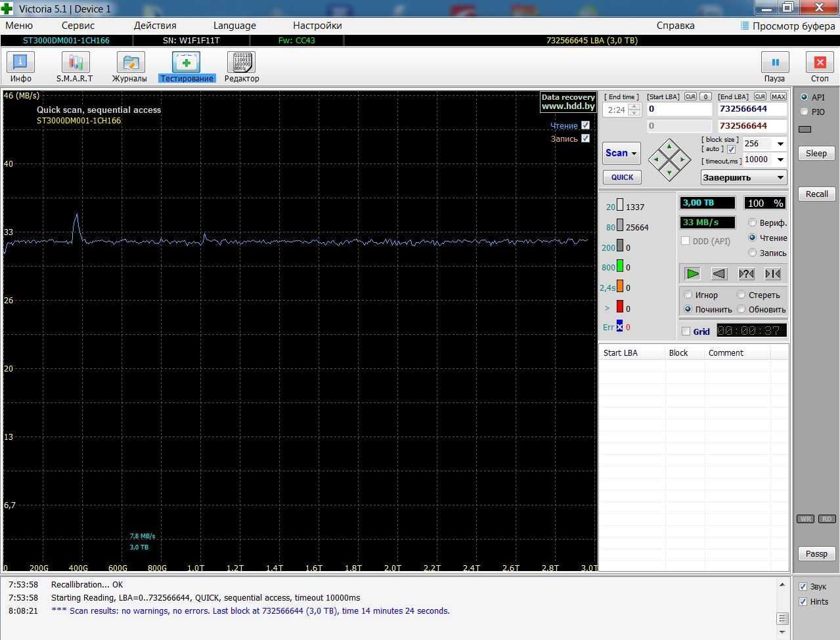
Task: Adjust the End time spinner arrows
Action: pos(634,110)
